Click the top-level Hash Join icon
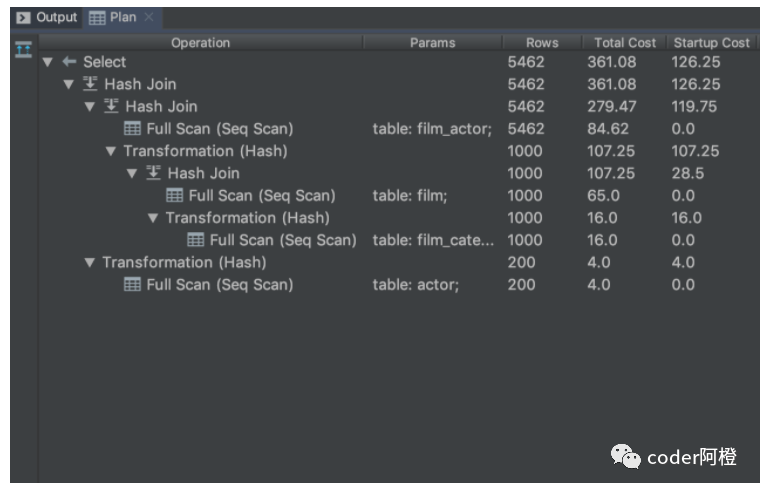762x491 pixels. click(x=91, y=85)
